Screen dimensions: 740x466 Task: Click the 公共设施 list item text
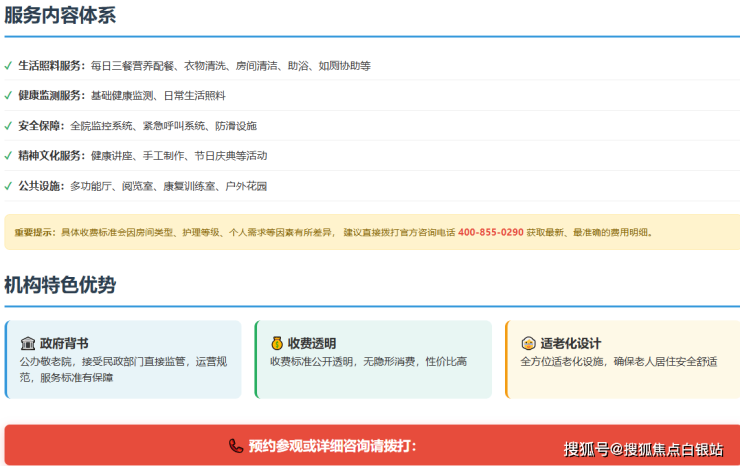point(142,186)
